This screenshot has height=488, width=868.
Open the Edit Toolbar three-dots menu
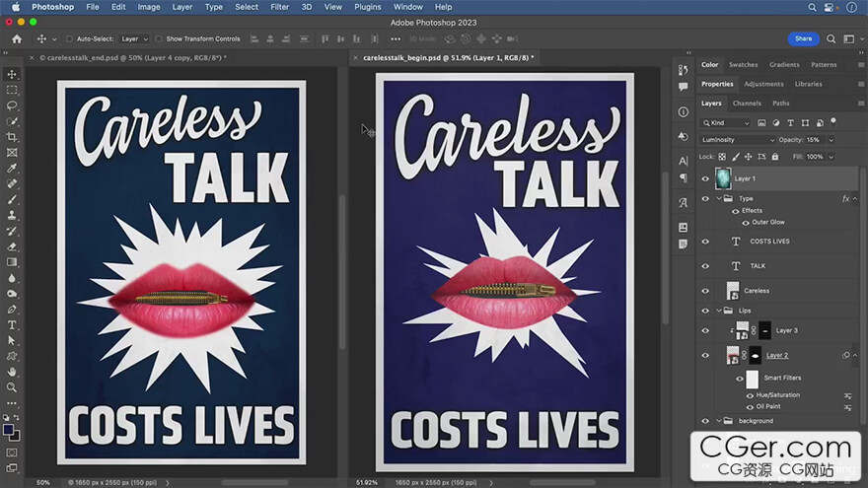(x=12, y=403)
